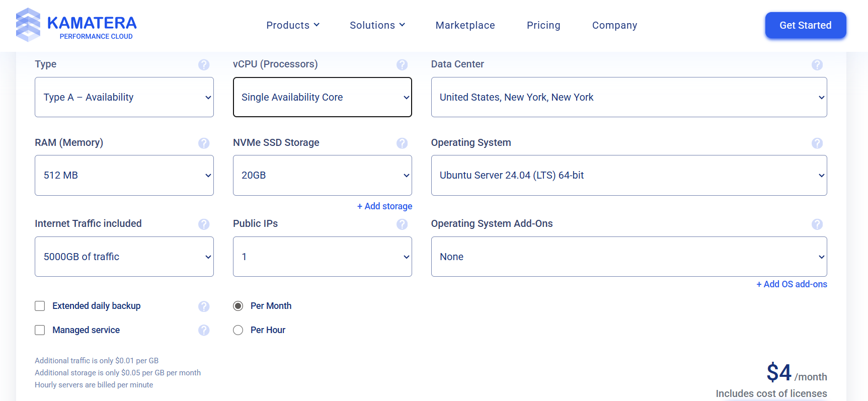This screenshot has width=868, height=401.
Task: Expand the Solutions menu
Action: click(x=377, y=25)
